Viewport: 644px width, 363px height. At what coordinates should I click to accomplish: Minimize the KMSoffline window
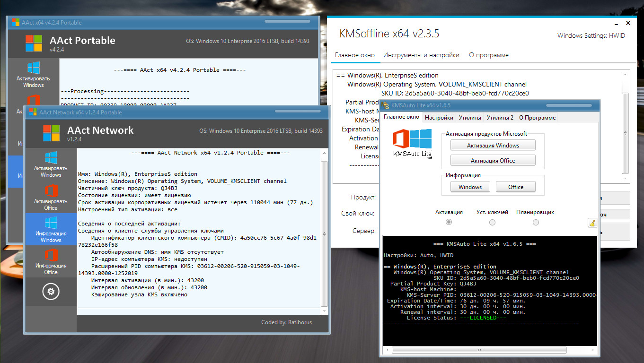coord(615,23)
